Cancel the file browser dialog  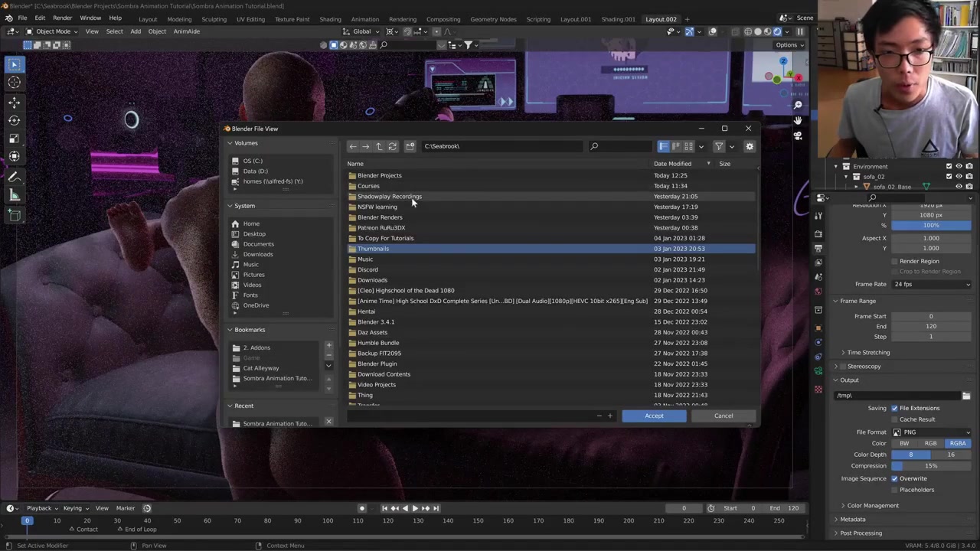coord(724,416)
